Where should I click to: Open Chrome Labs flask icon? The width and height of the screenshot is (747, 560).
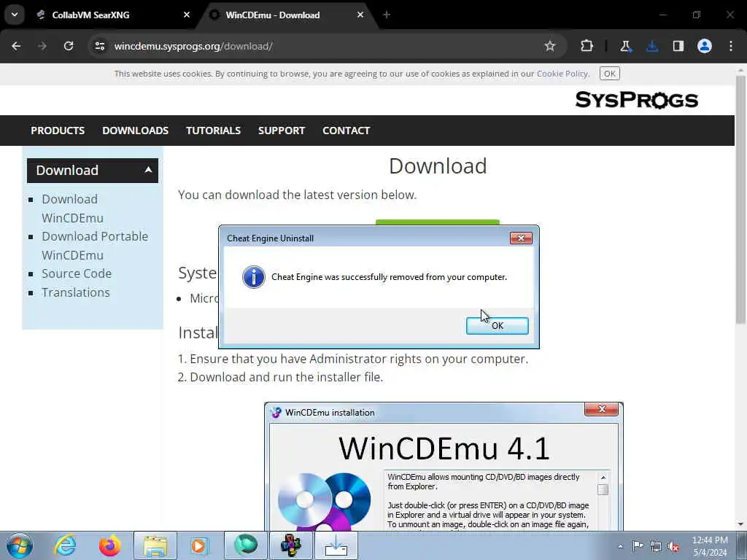[x=625, y=46]
